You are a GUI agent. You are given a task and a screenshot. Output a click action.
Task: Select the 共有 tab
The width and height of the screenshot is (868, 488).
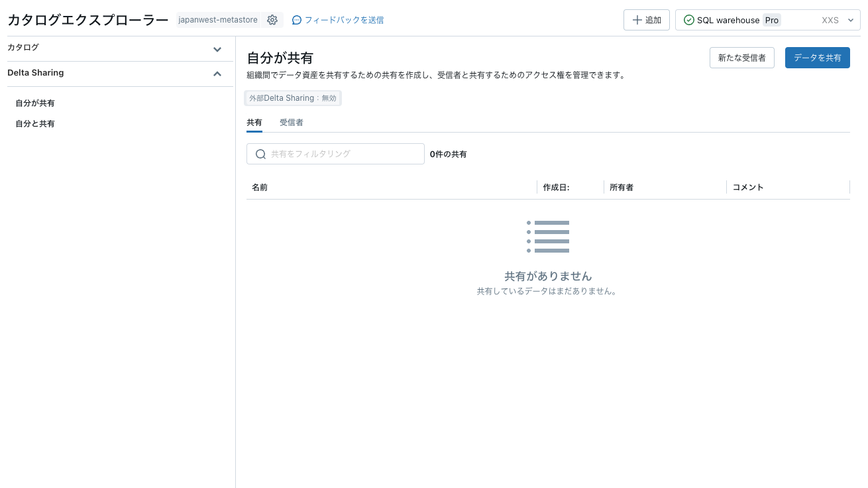[254, 122]
